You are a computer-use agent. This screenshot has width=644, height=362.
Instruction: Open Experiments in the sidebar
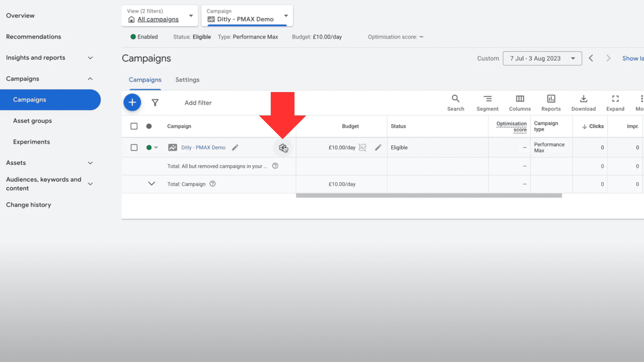click(32, 142)
